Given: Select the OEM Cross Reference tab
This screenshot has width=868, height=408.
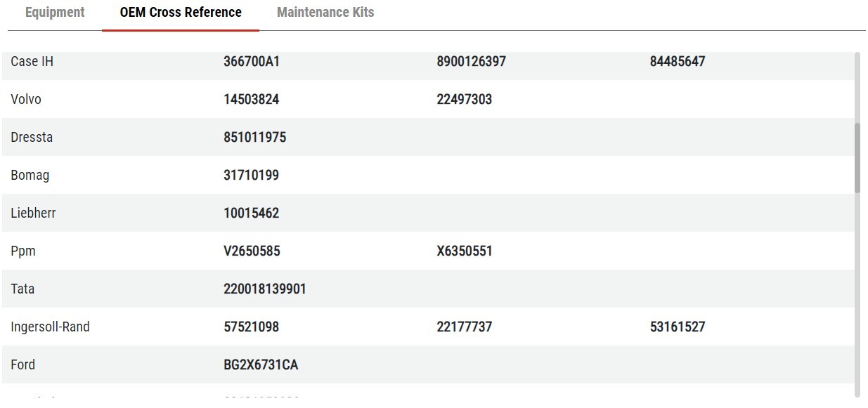Looking at the screenshot, I should click(181, 13).
